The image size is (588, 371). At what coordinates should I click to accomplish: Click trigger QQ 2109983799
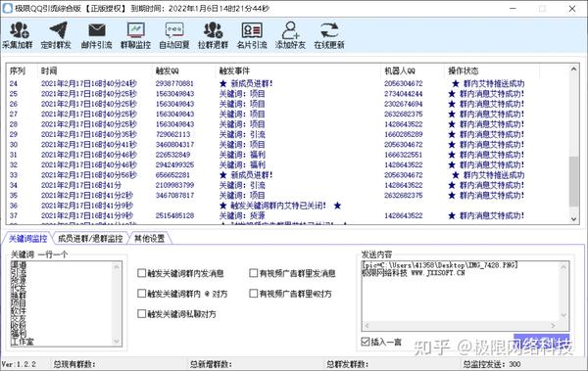tap(174, 185)
